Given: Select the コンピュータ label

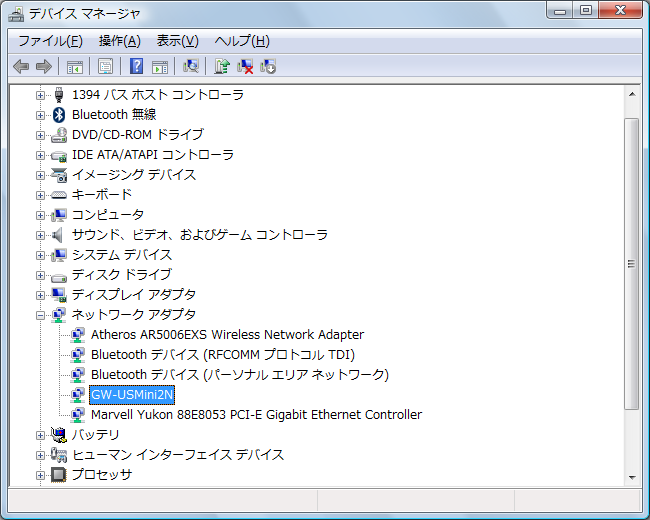Looking at the screenshot, I should coord(108,215).
